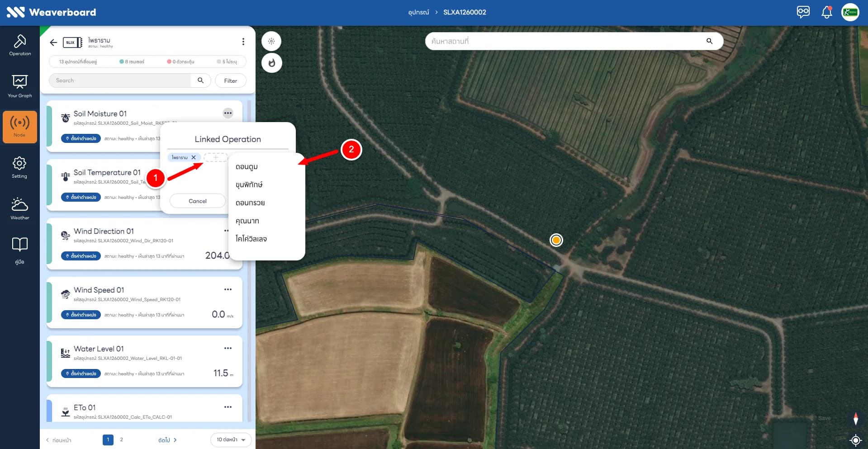Open the 10 per page dropdown
868x449 pixels.
click(x=231, y=440)
